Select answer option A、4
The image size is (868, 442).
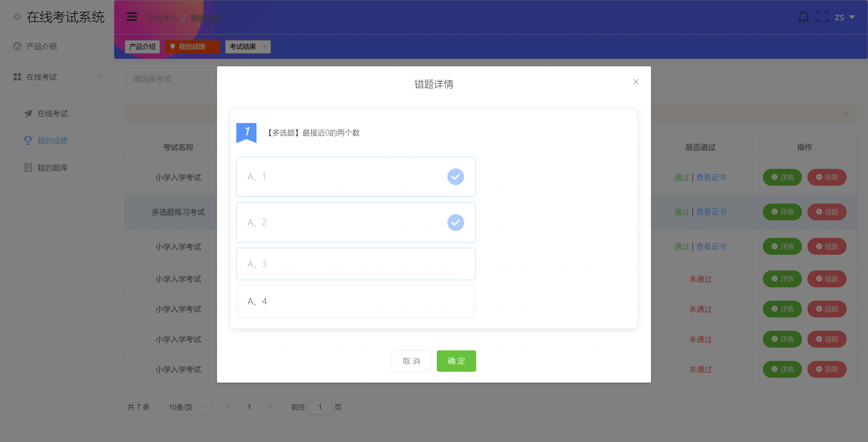[356, 302]
